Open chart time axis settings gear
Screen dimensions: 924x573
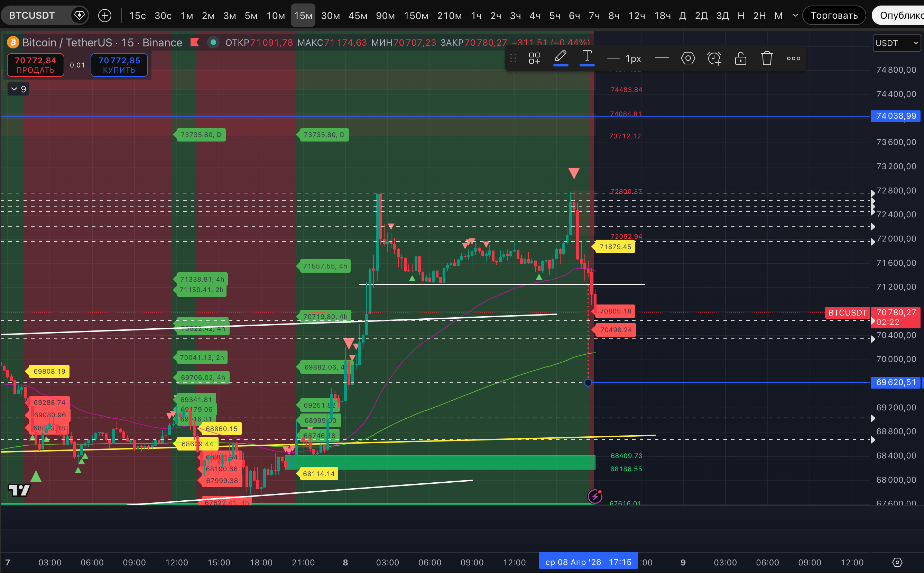pyautogui.click(x=897, y=562)
